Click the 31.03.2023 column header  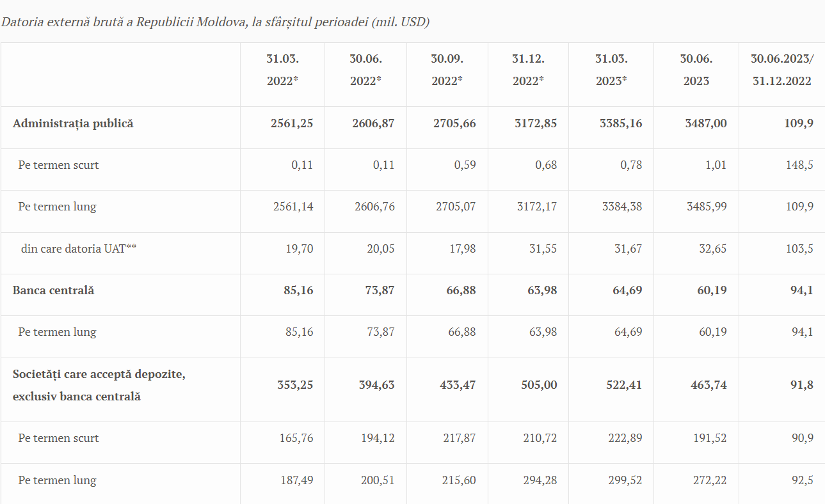pos(611,70)
